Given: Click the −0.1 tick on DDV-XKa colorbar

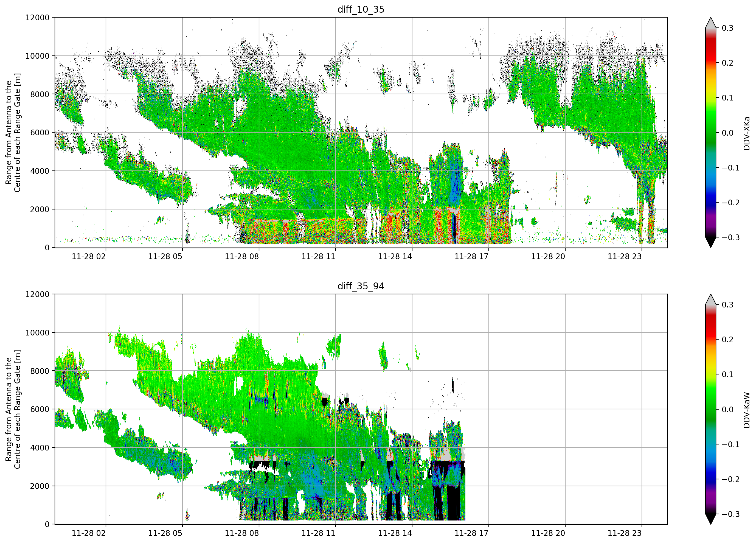Looking at the screenshot, I should click(731, 168).
